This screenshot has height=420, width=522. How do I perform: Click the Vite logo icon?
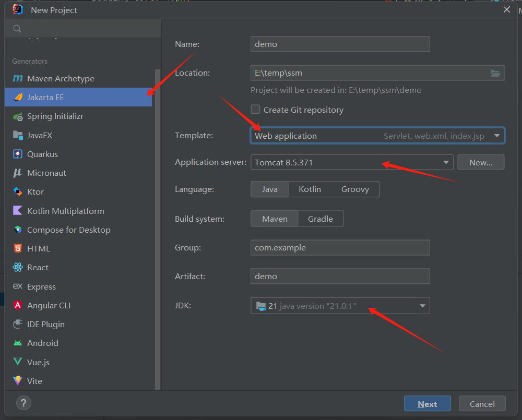[x=18, y=381]
